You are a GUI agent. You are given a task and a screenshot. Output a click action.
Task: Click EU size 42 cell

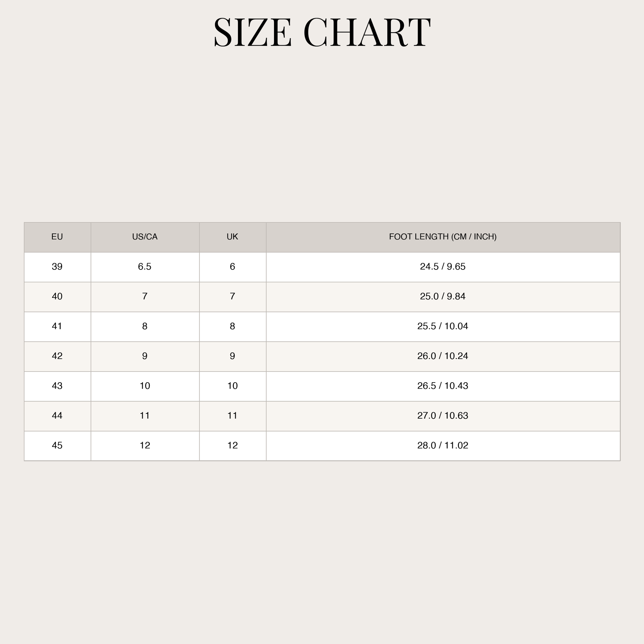point(57,357)
